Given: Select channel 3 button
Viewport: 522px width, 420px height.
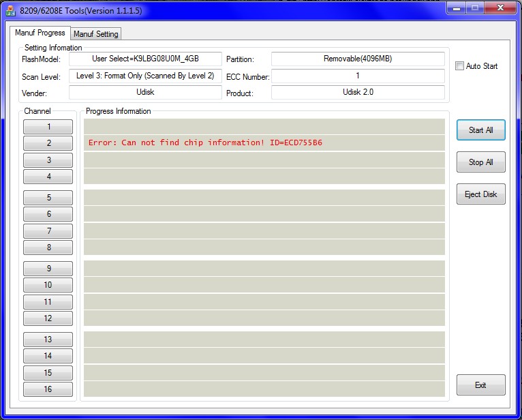Looking at the screenshot, I should coord(48,160).
